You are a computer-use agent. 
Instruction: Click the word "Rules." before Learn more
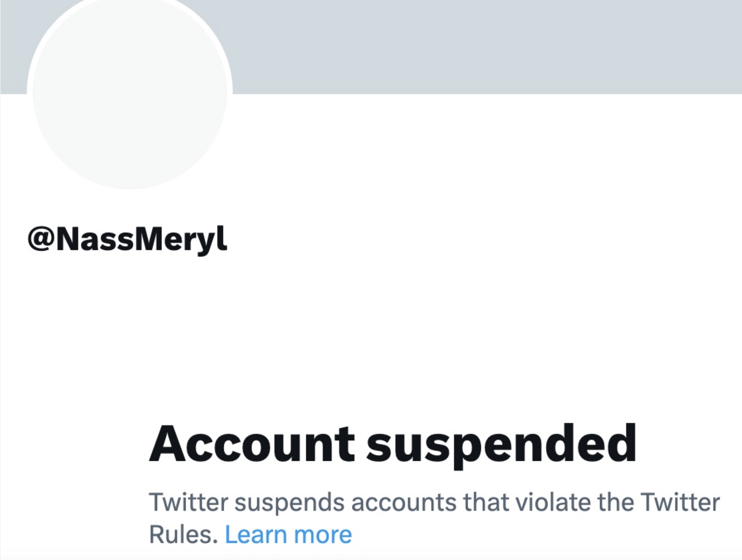coord(183,534)
